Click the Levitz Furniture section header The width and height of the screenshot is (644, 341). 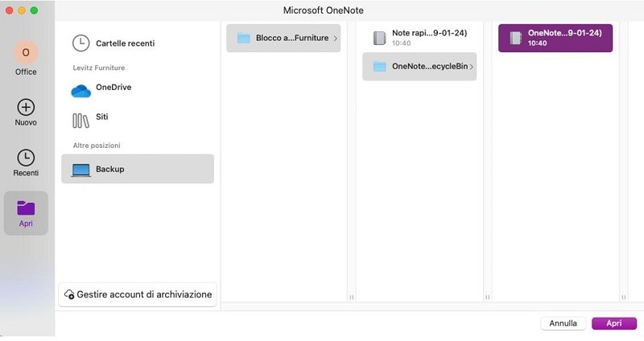click(99, 68)
